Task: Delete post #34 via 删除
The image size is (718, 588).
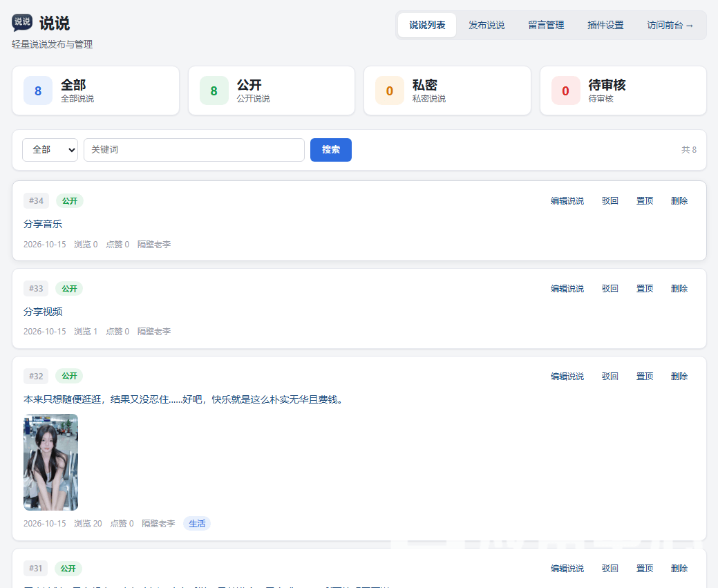Action: click(x=679, y=200)
